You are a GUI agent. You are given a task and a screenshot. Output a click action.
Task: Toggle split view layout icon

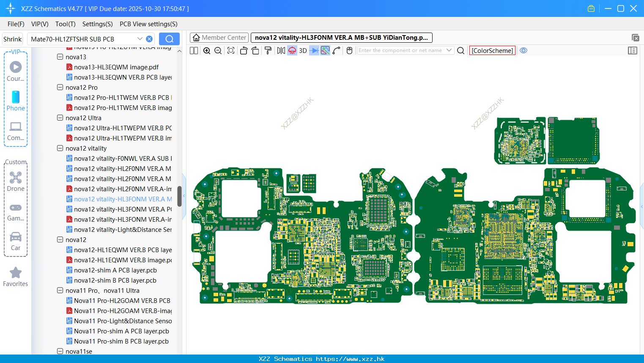click(x=194, y=50)
